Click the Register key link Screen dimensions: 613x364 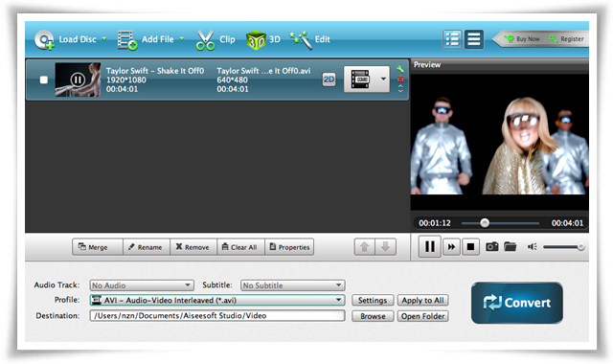click(x=566, y=39)
